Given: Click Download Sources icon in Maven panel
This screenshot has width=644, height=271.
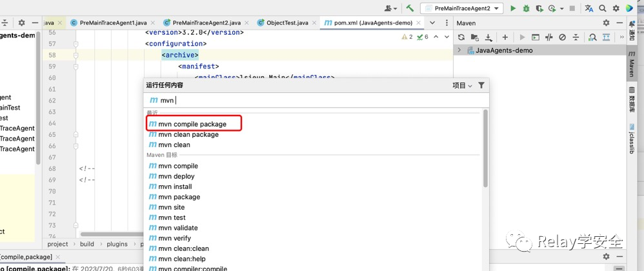Looking at the screenshot, I should [x=488, y=37].
